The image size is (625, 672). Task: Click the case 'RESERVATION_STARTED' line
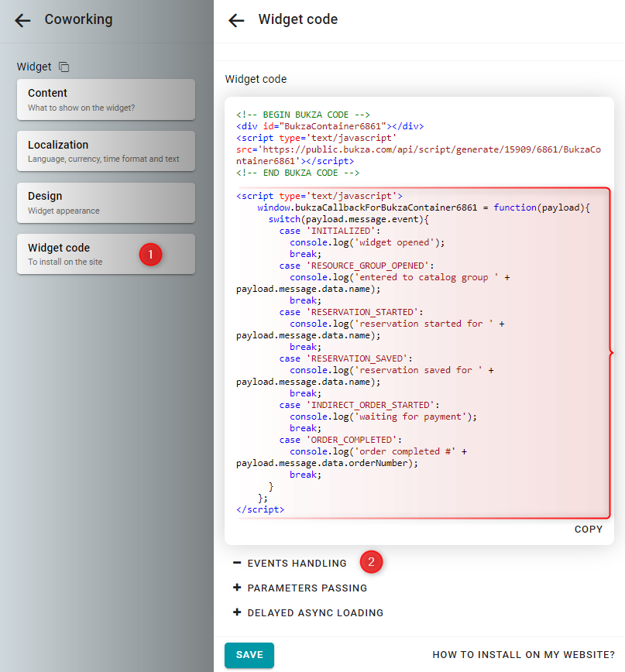point(351,312)
